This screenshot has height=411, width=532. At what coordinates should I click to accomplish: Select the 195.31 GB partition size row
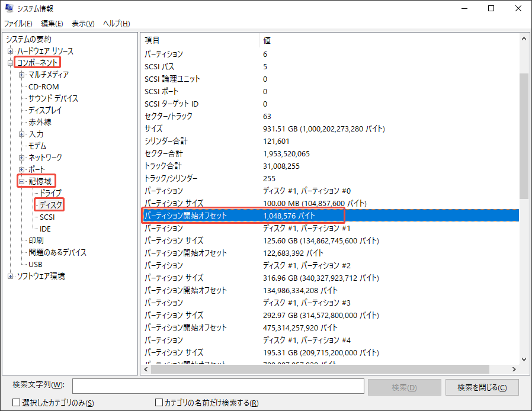click(x=330, y=353)
